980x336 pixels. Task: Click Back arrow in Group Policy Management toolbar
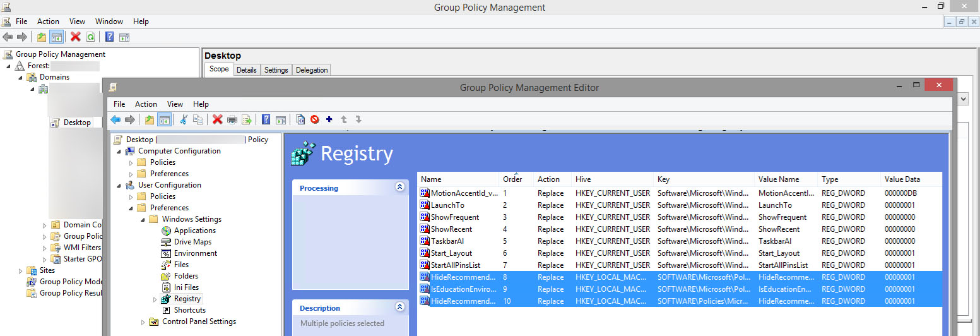point(8,37)
